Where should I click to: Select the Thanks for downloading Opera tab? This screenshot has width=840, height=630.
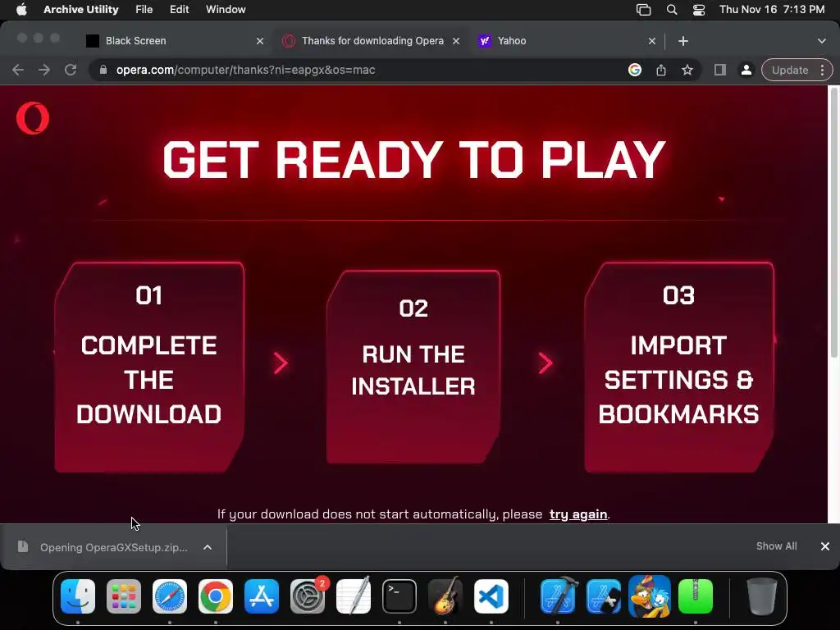pos(372,41)
